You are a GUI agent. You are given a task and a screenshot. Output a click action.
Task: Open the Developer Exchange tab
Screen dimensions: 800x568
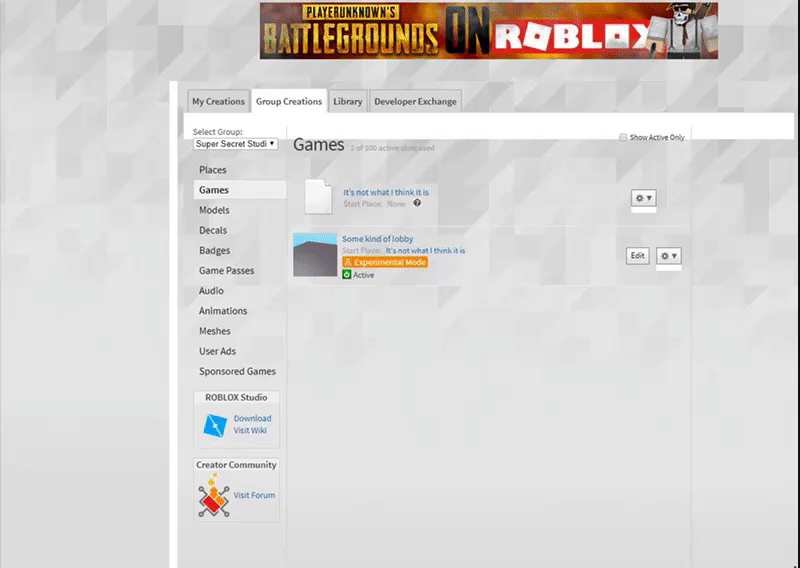(415, 101)
